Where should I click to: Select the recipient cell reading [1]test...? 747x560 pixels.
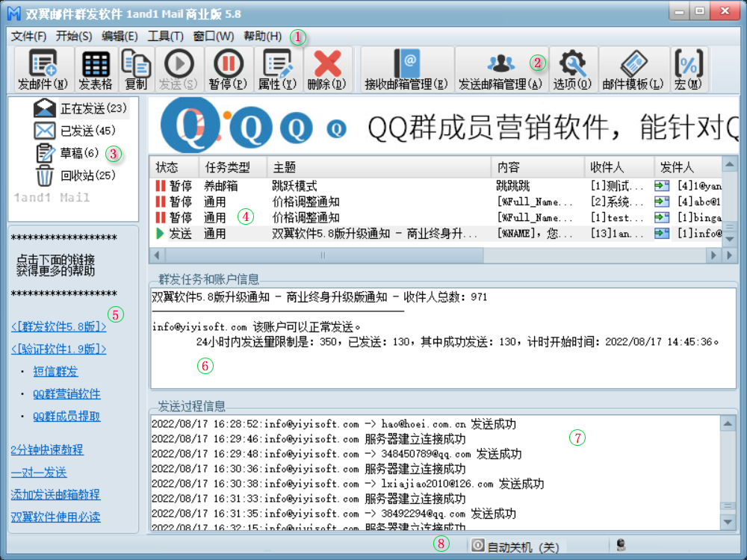point(617,217)
